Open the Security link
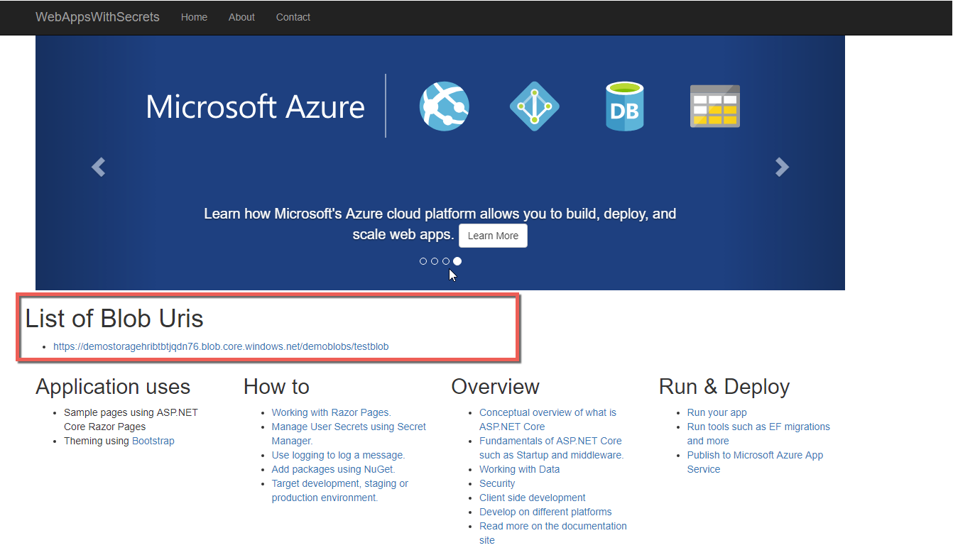The image size is (953, 560). point(497,483)
